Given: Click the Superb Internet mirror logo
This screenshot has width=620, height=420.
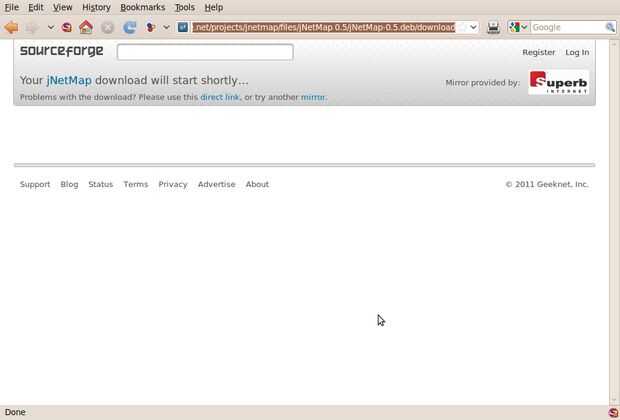Looking at the screenshot, I should 558,83.
